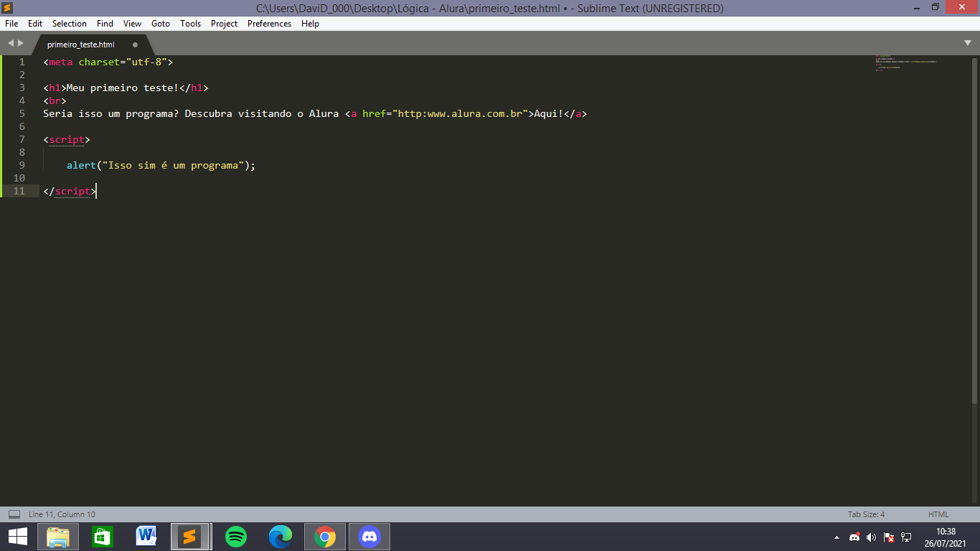Open the Selection menu

click(x=70, y=24)
